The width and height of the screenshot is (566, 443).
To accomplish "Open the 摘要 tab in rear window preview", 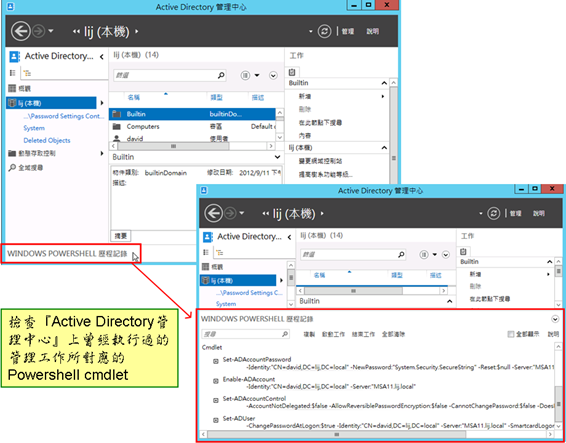I will [121, 236].
